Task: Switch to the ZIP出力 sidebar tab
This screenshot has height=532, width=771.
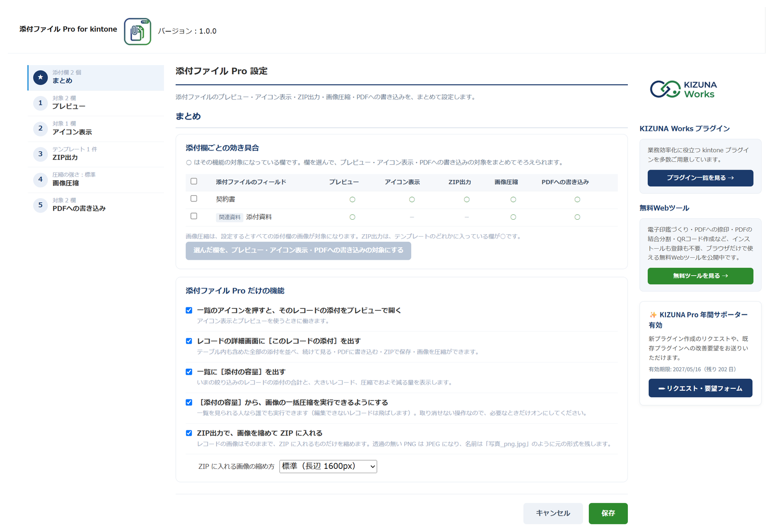Action: 96,154
